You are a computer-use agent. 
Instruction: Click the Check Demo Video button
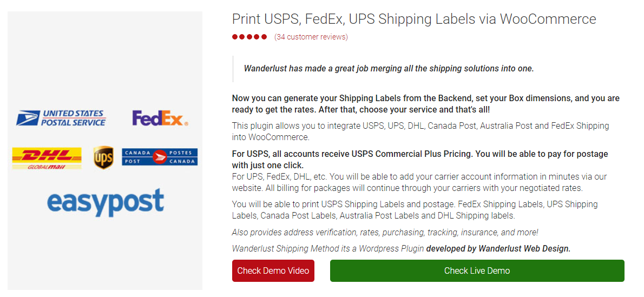tap(273, 270)
